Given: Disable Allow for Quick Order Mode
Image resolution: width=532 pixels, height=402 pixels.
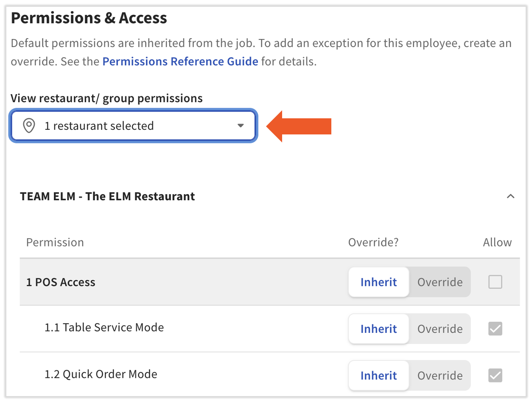Looking at the screenshot, I should click(495, 375).
